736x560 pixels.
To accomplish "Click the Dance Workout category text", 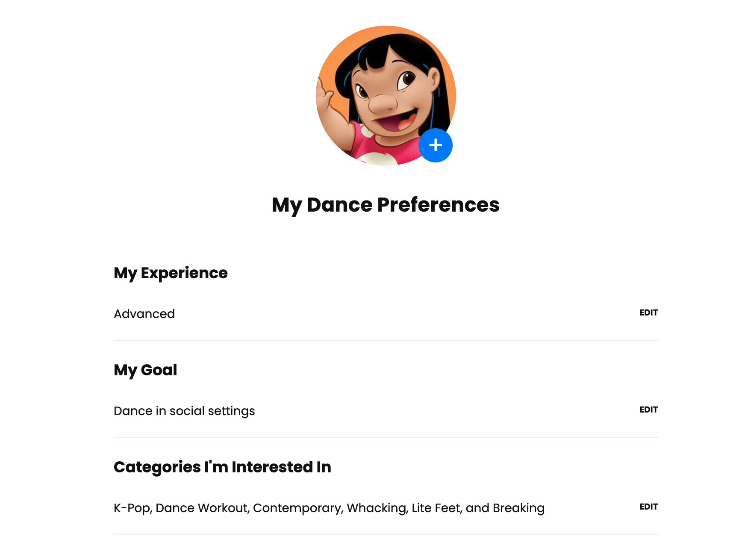I will tap(201, 508).
